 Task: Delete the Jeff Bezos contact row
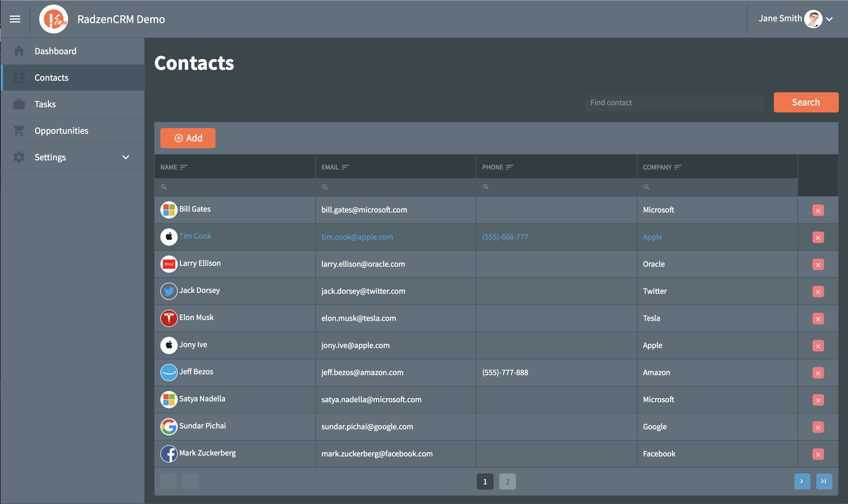click(x=818, y=373)
